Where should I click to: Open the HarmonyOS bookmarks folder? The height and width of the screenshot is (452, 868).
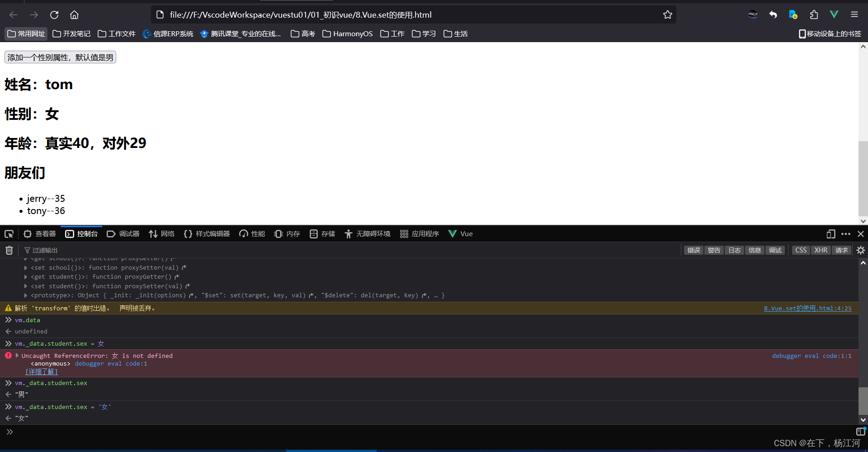click(x=348, y=34)
